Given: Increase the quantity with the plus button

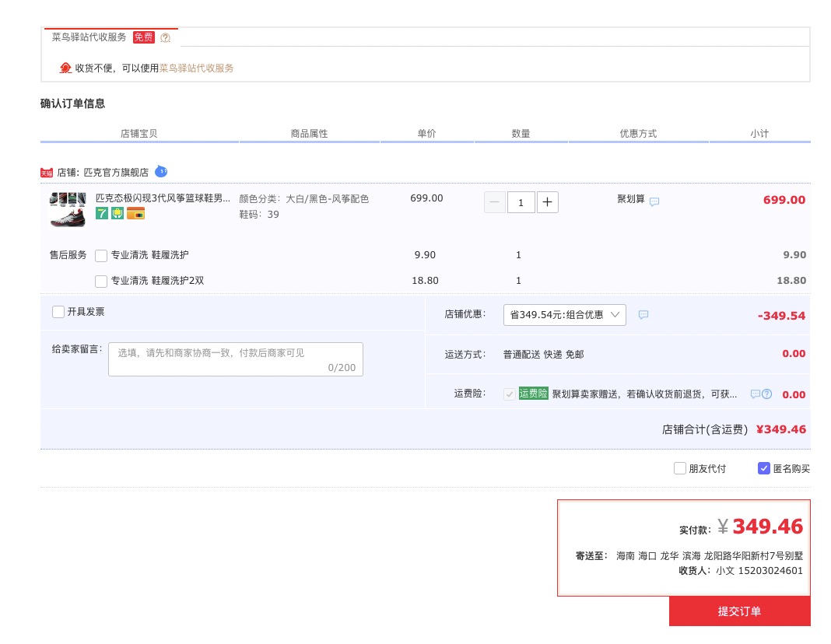Looking at the screenshot, I should pyautogui.click(x=548, y=202).
